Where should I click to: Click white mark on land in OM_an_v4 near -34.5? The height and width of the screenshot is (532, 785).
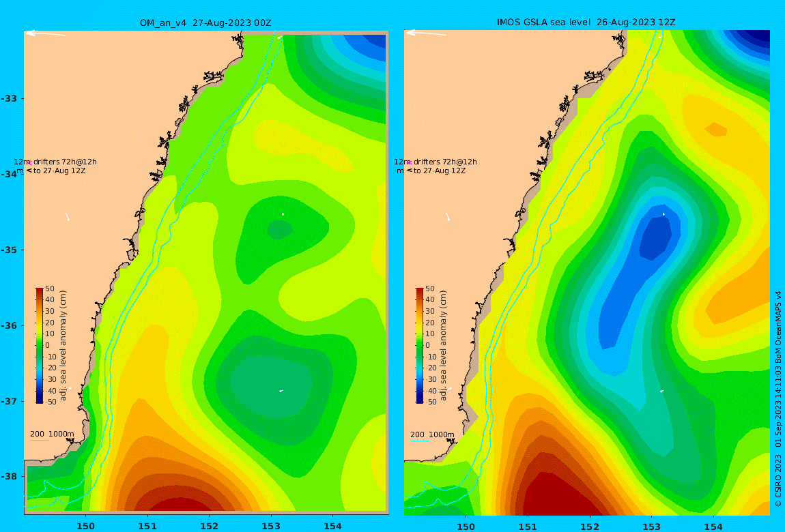(68, 217)
